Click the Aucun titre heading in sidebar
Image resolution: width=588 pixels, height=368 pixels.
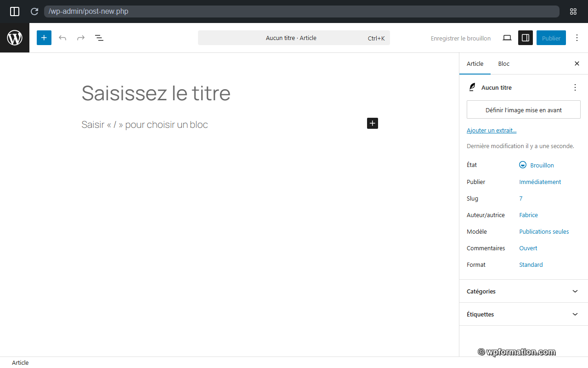pyautogui.click(x=497, y=87)
